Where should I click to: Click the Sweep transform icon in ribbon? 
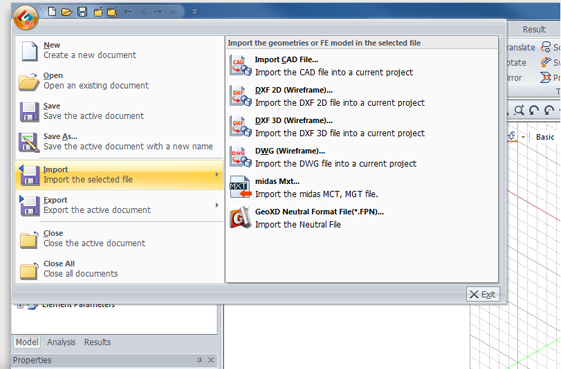pos(546,62)
